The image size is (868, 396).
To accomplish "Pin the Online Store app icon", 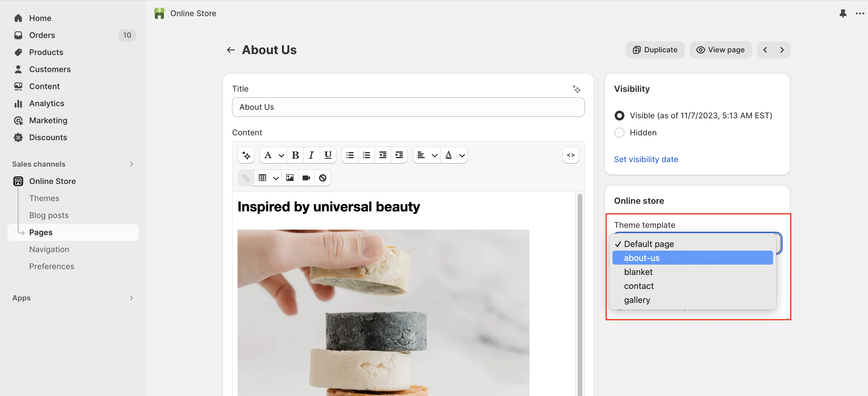I will 843,13.
